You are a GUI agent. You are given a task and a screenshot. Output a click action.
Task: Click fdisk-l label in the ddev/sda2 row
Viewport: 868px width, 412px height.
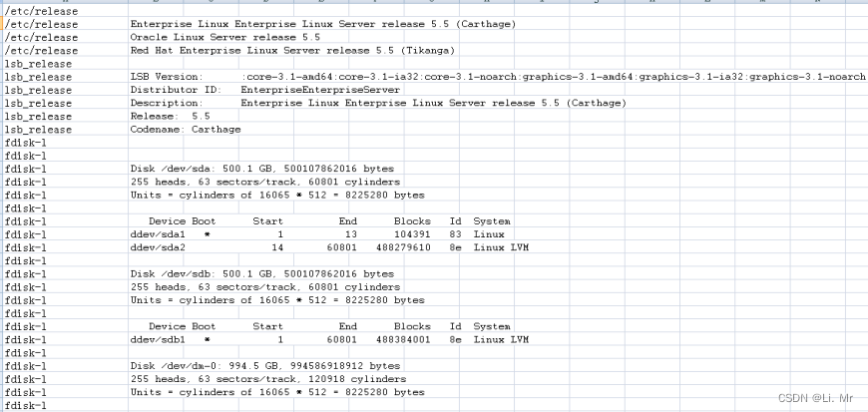(26, 247)
